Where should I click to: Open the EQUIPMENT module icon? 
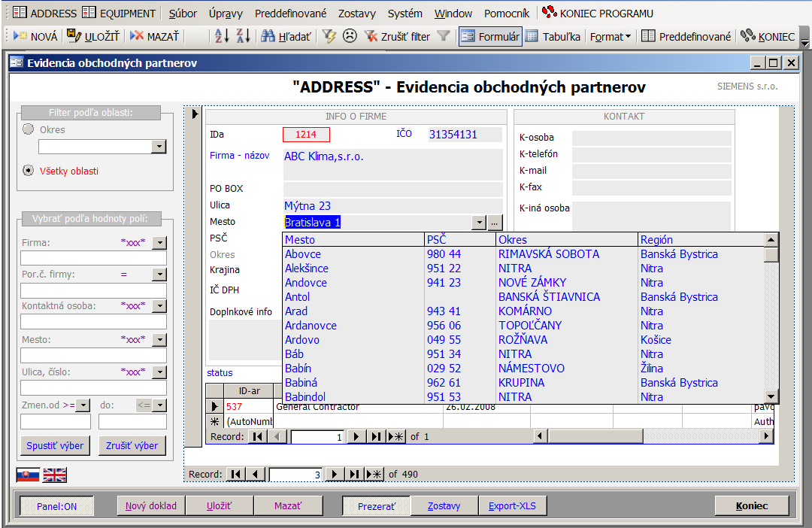[89, 13]
